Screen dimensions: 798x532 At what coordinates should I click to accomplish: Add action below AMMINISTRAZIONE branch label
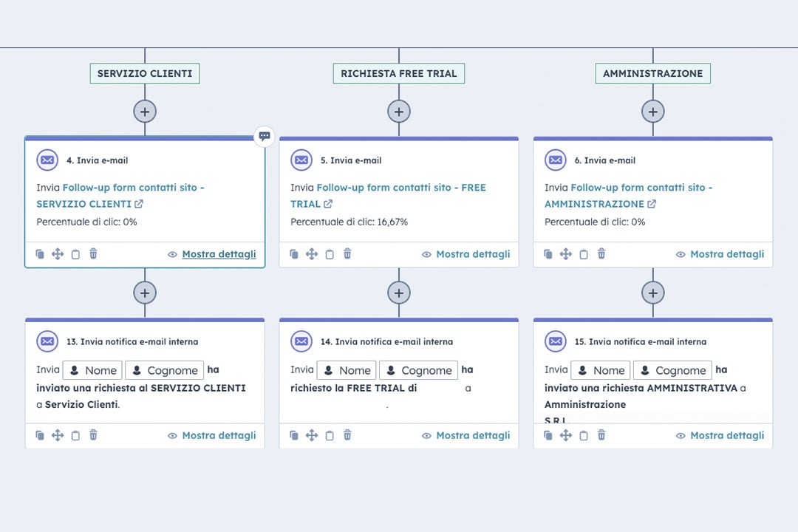[x=652, y=112]
